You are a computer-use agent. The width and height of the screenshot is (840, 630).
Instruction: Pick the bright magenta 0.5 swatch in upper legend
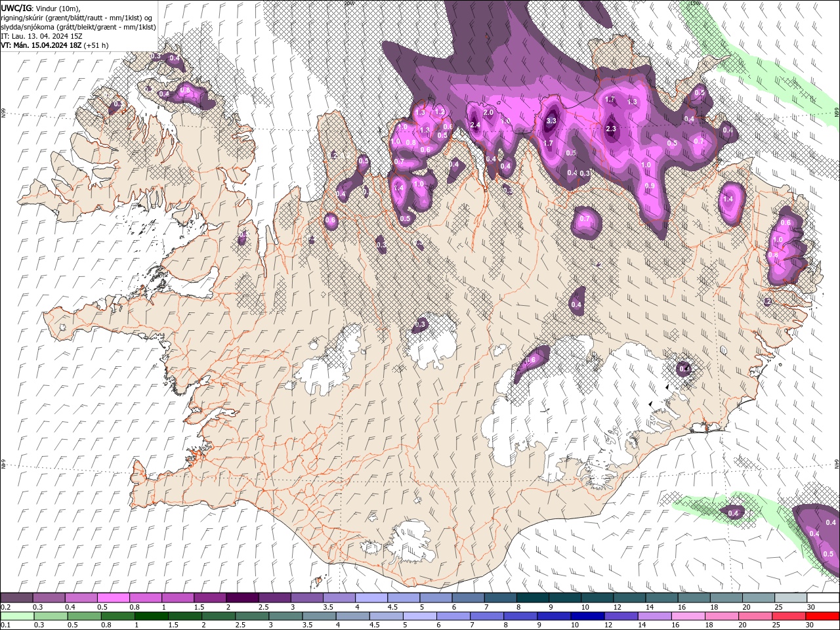[114, 598]
